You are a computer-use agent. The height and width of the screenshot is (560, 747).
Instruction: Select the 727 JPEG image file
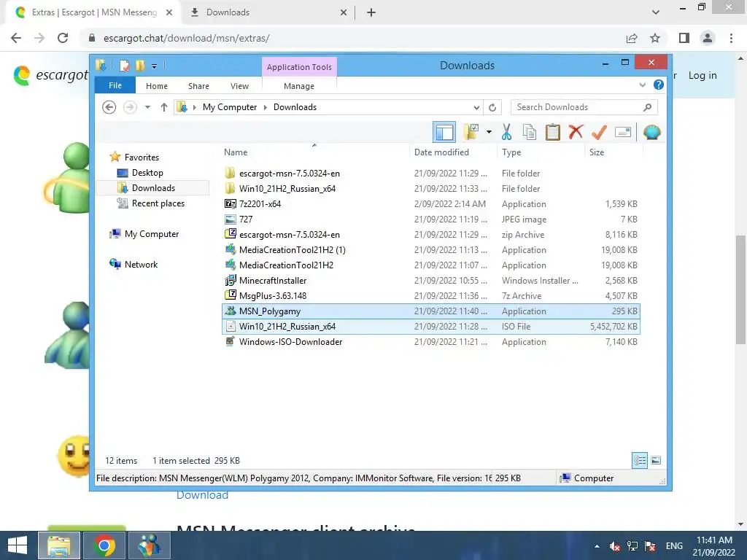point(430,219)
